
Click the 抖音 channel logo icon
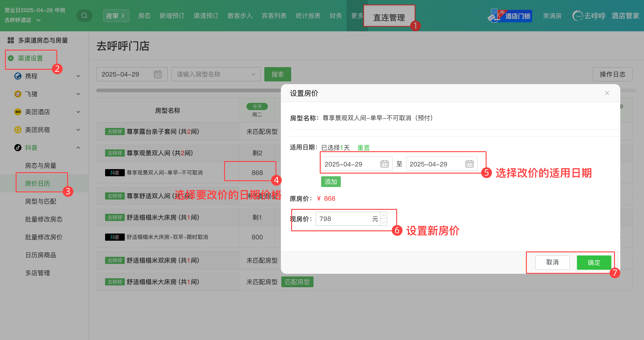pos(18,147)
